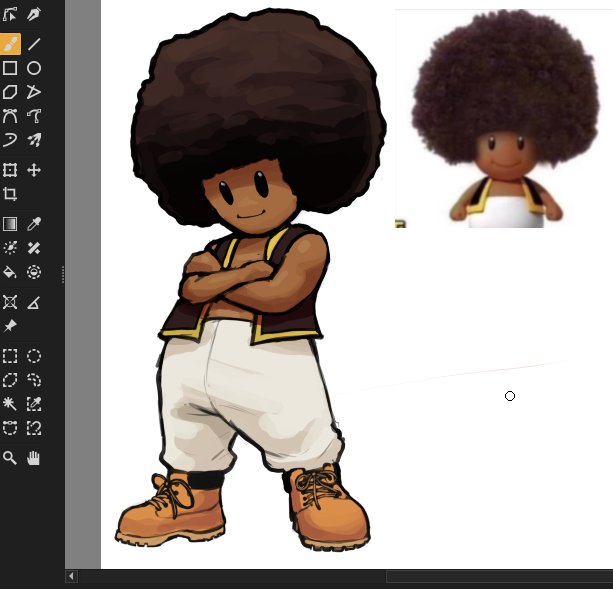This screenshot has width=613, height=589.
Task: Choose the Line tool
Action: (34, 44)
